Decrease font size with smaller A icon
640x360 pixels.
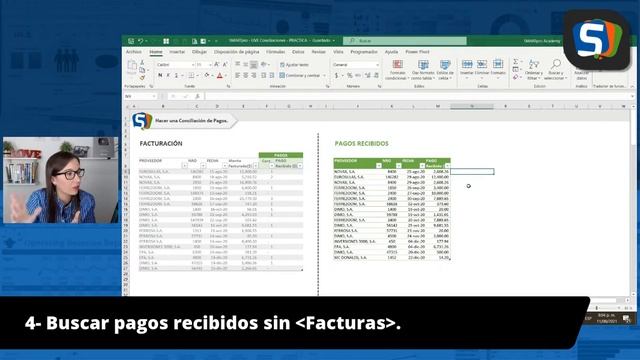[x=225, y=65]
